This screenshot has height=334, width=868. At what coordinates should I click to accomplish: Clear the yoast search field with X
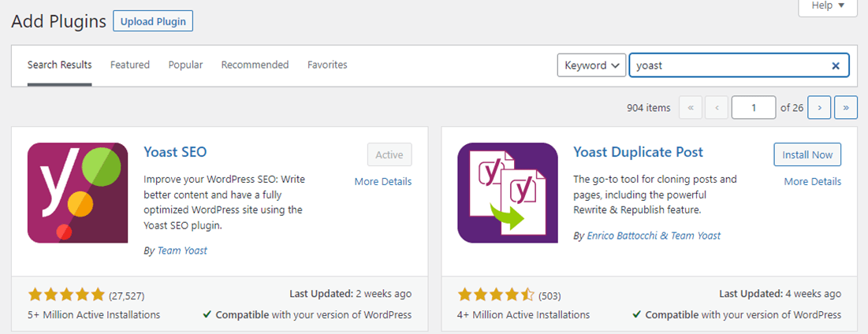coord(836,66)
